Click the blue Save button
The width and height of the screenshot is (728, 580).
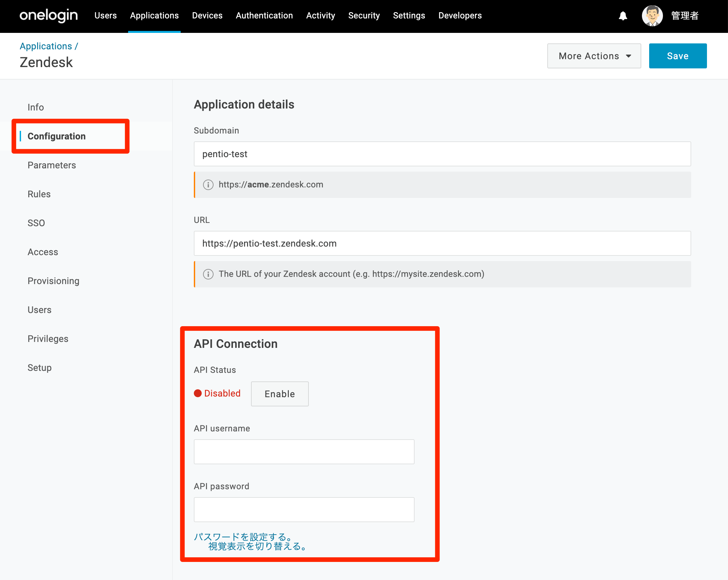point(678,56)
